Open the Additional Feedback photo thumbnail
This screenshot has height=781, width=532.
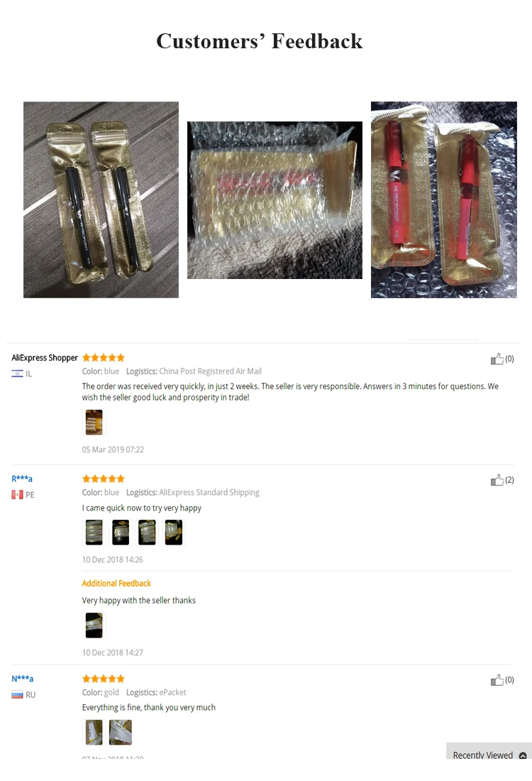(x=94, y=625)
